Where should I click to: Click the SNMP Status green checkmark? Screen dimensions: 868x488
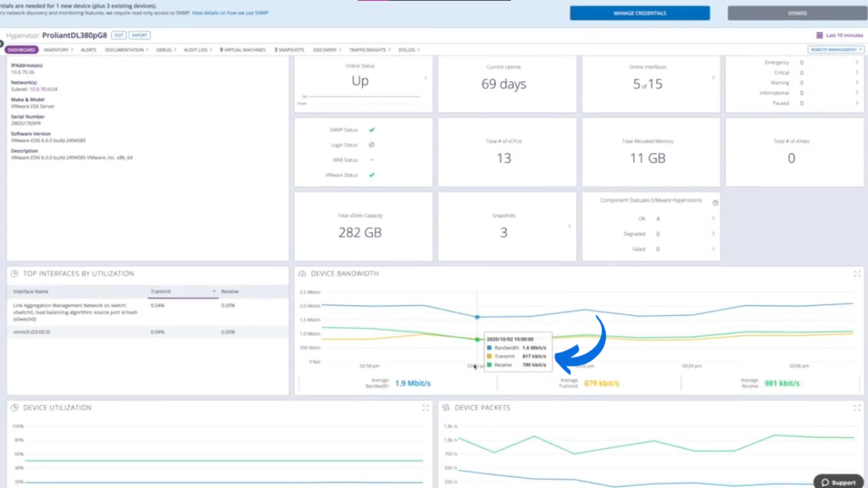coord(371,130)
